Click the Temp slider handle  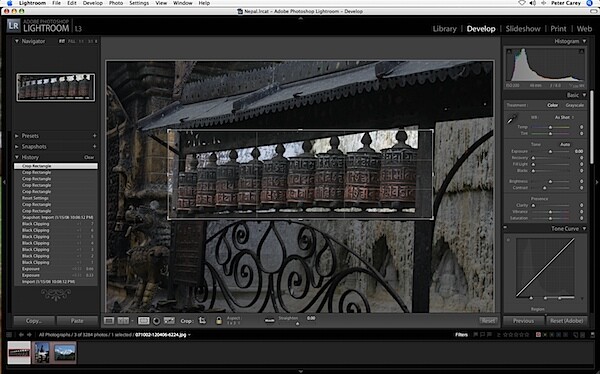[x=550, y=127]
